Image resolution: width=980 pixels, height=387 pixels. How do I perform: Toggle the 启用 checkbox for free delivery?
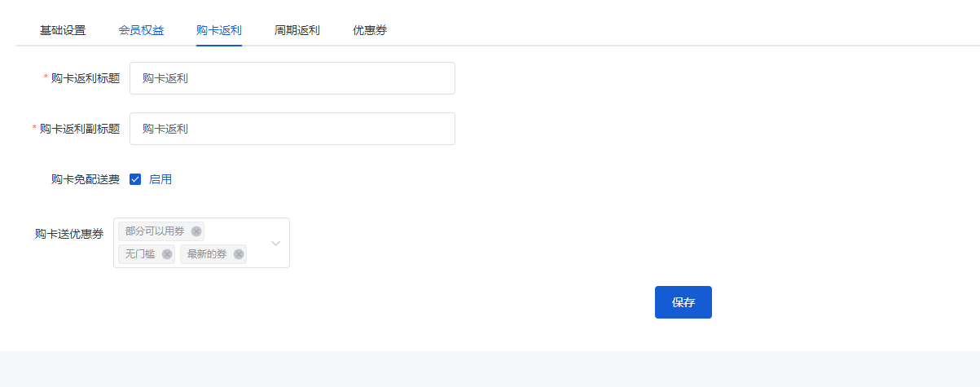coord(135,179)
